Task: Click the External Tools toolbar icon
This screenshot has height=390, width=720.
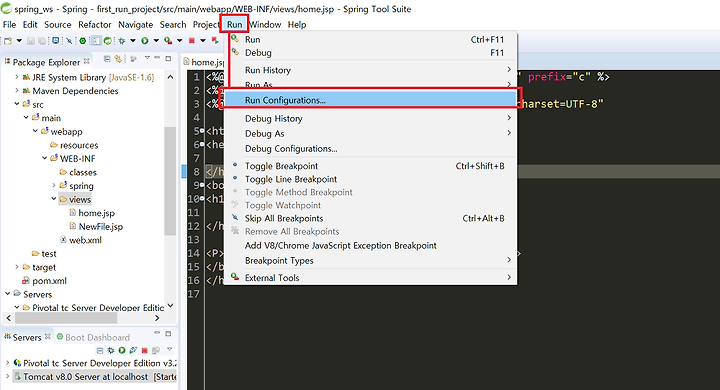Action: coord(168,41)
